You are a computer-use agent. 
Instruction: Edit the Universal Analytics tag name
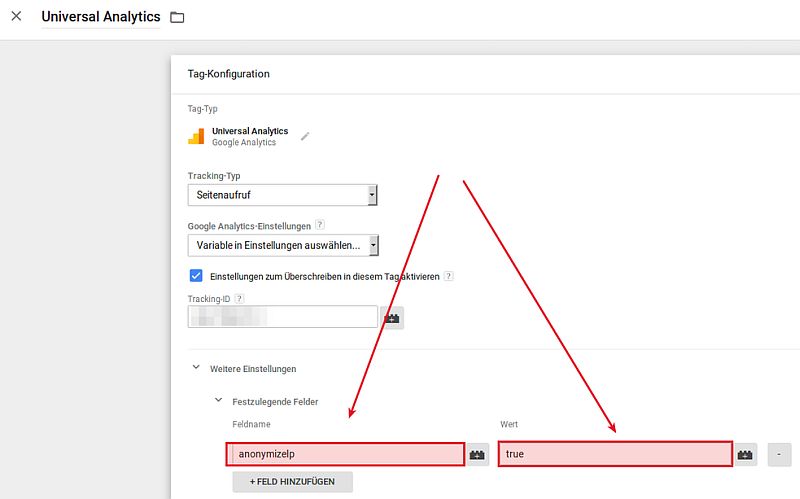click(101, 17)
